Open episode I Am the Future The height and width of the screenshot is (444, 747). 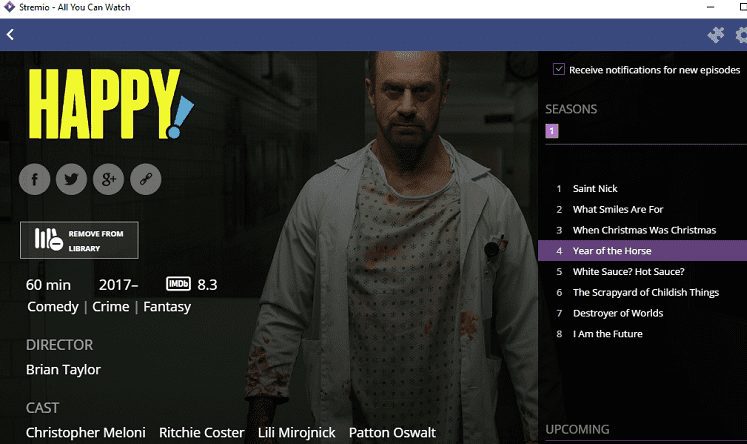coord(642,334)
